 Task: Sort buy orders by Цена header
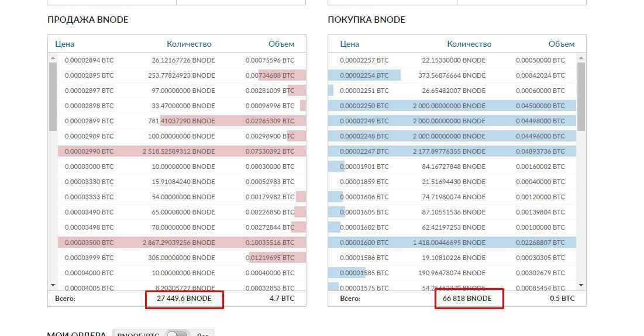(350, 44)
